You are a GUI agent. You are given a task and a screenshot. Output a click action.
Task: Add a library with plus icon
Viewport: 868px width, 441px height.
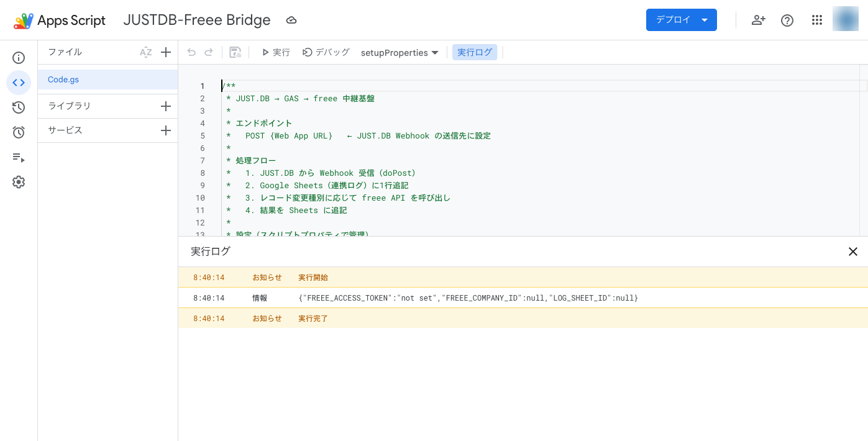tap(166, 106)
